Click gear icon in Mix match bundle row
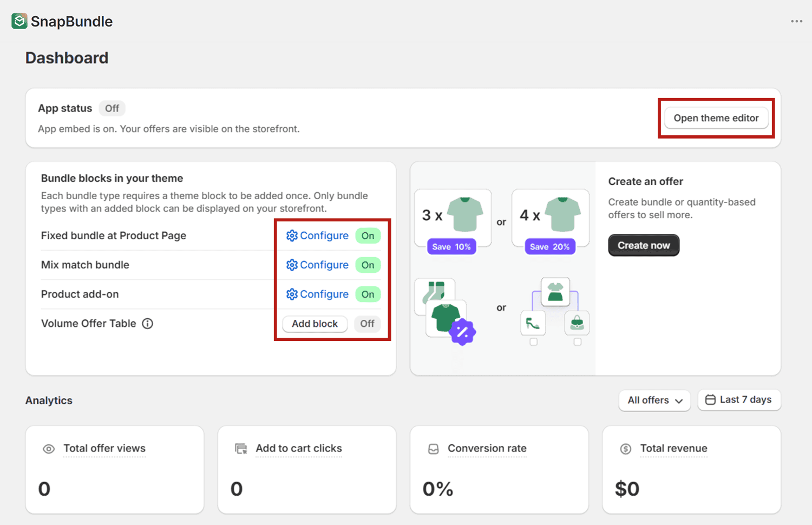Image resolution: width=812 pixels, height=525 pixels. coord(292,265)
